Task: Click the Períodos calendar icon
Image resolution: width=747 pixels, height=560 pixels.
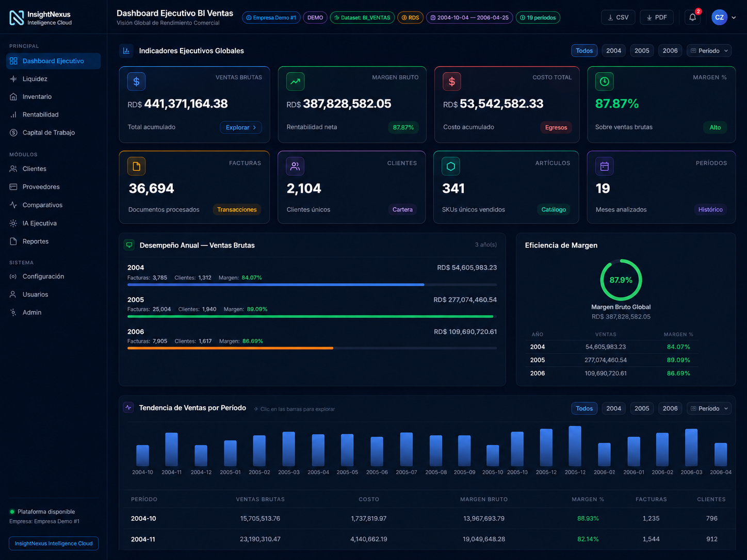Action: [x=604, y=166]
